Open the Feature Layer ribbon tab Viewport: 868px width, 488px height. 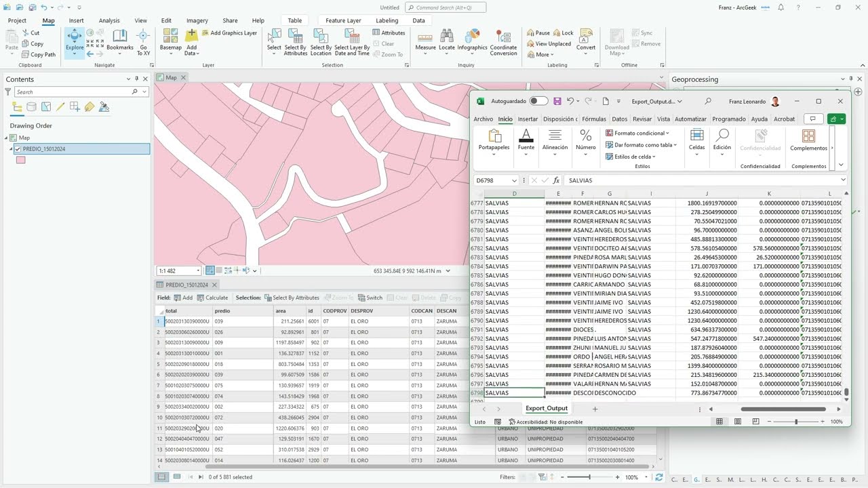point(343,20)
